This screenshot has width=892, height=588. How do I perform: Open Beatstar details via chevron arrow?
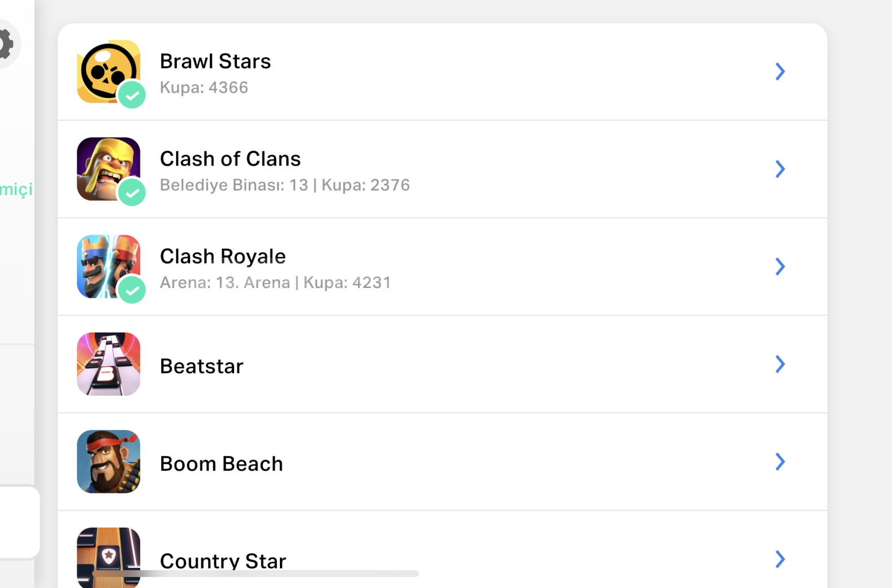click(x=780, y=364)
